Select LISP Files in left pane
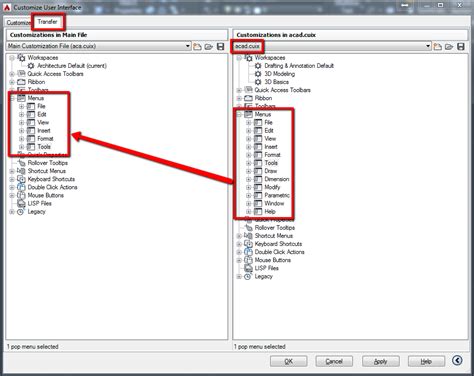 click(x=39, y=203)
